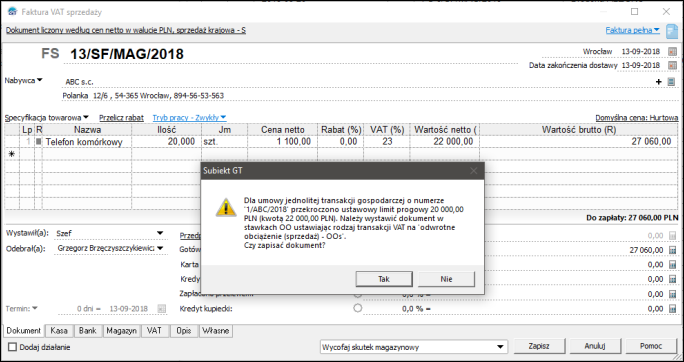Viewport: 684px width, 362px height.
Task: Open calendar for the Wrocław issue date
Action: (672, 51)
